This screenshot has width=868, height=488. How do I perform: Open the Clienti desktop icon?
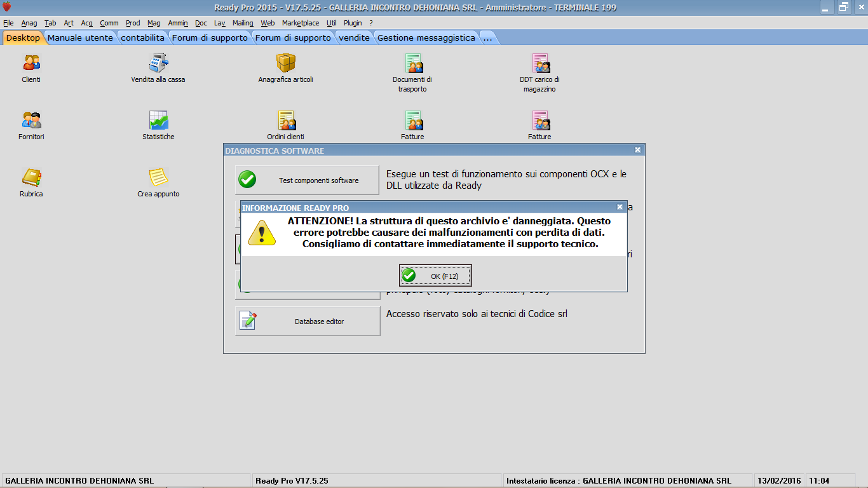tap(31, 63)
